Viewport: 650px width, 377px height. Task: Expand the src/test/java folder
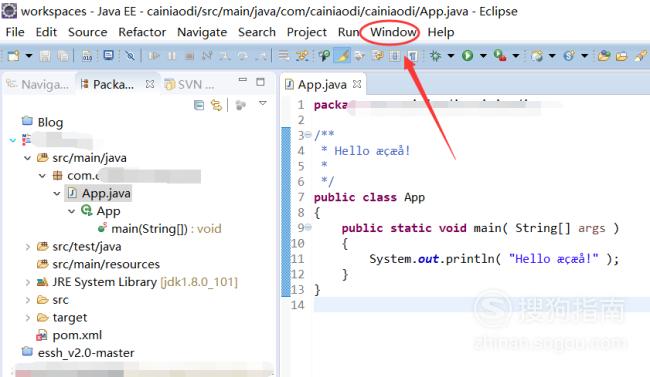(27, 247)
